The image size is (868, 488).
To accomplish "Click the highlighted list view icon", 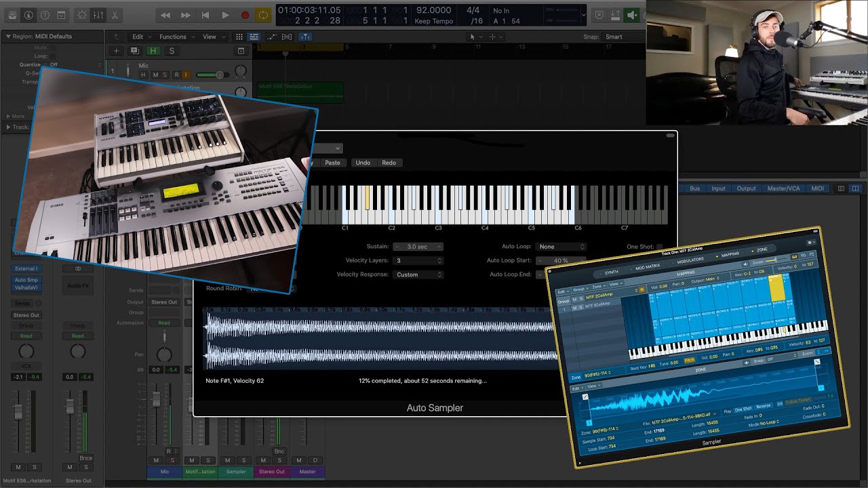I will (254, 37).
